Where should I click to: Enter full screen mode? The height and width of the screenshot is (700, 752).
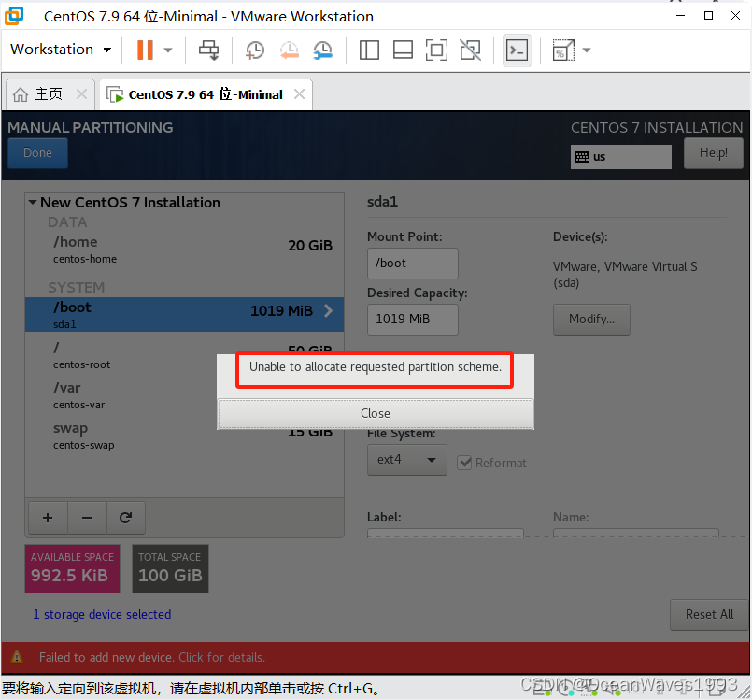pos(436,50)
